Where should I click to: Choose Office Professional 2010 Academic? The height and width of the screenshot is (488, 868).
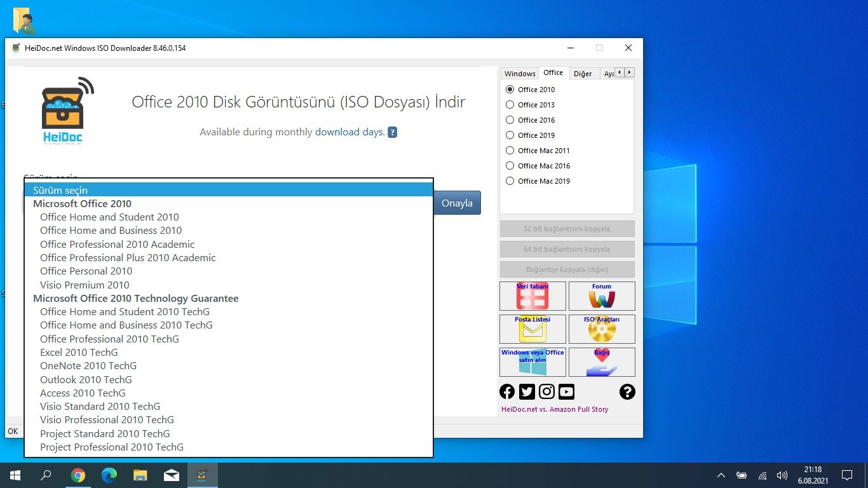click(x=229, y=245)
